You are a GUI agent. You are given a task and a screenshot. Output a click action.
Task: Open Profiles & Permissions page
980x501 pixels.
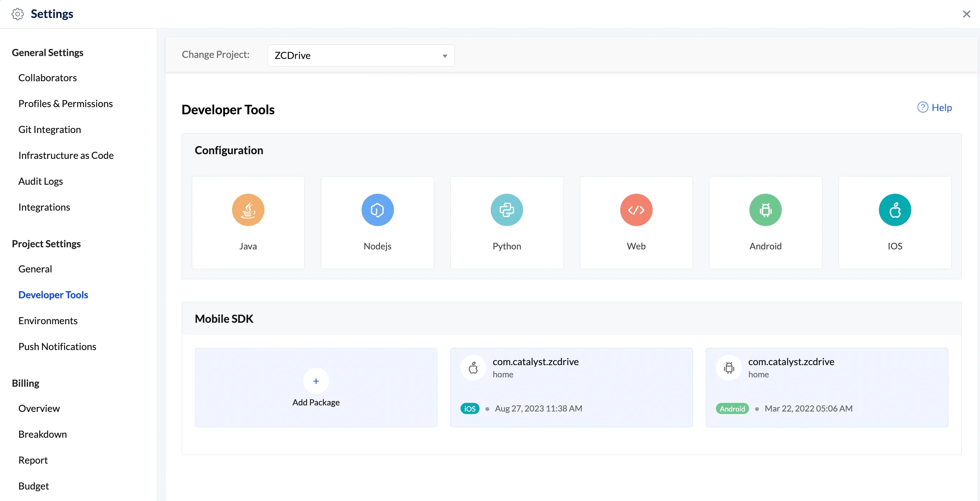65,104
